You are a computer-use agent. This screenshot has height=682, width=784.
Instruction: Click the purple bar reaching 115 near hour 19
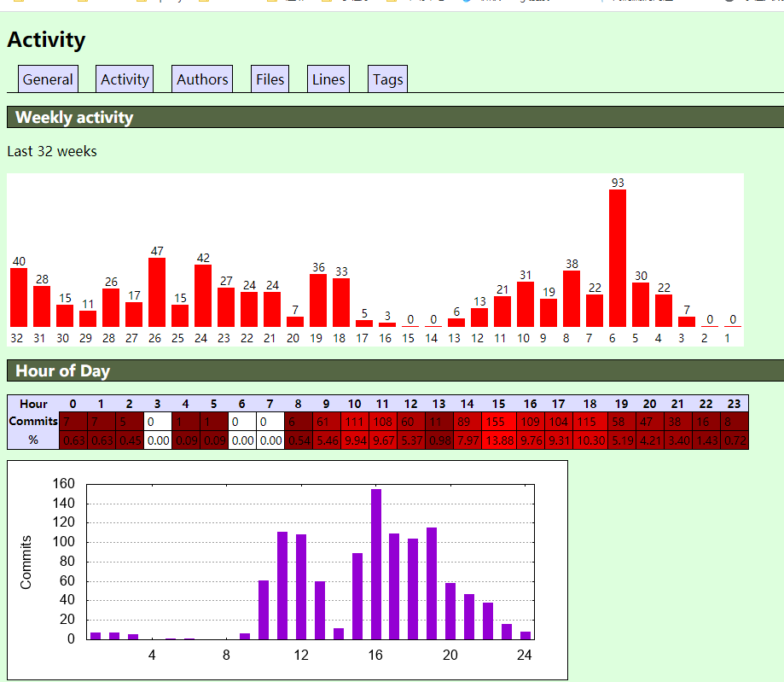click(432, 584)
